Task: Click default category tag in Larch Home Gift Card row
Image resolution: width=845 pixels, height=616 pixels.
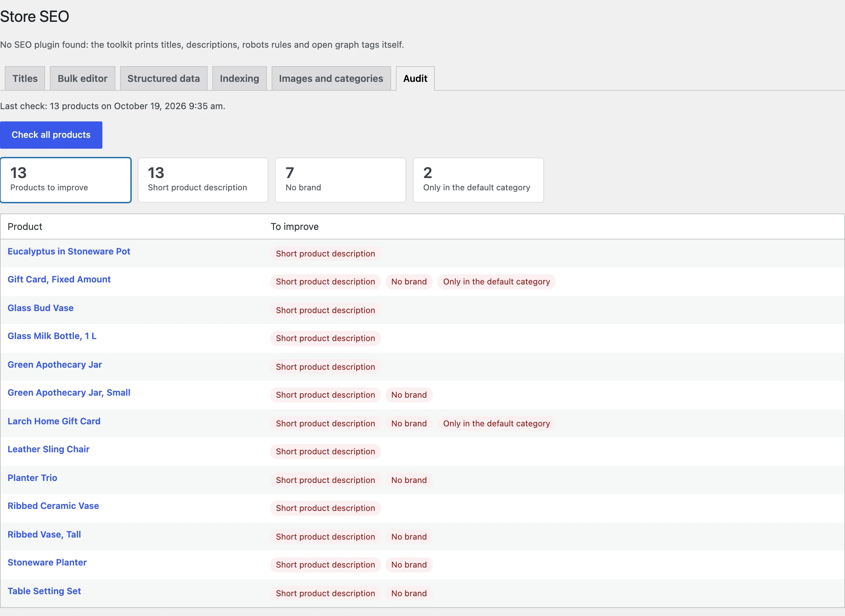Action: point(497,424)
